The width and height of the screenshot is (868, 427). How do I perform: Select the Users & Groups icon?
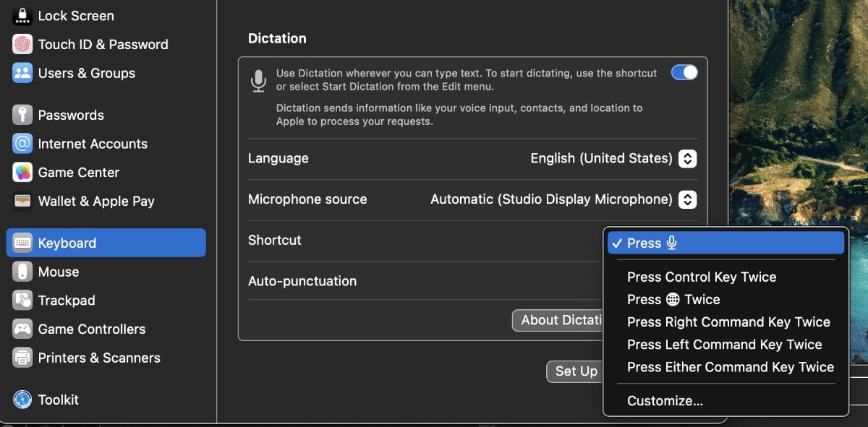22,73
